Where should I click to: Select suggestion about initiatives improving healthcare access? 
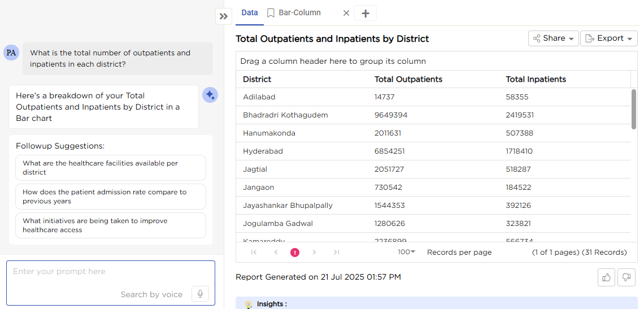click(x=111, y=225)
